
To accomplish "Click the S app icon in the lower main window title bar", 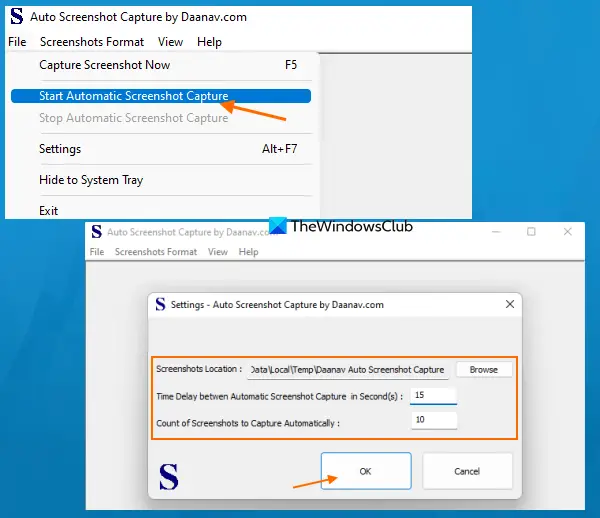I will click(x=96, y=232).
